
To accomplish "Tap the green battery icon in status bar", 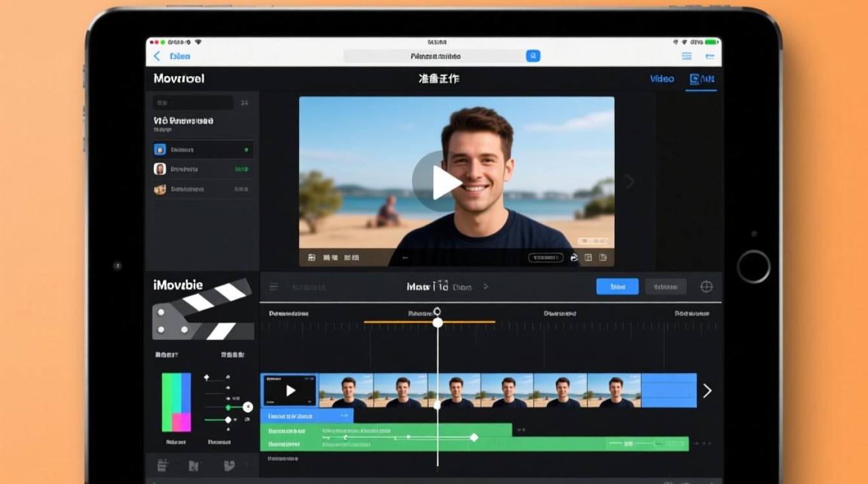I will coord(712,42).
